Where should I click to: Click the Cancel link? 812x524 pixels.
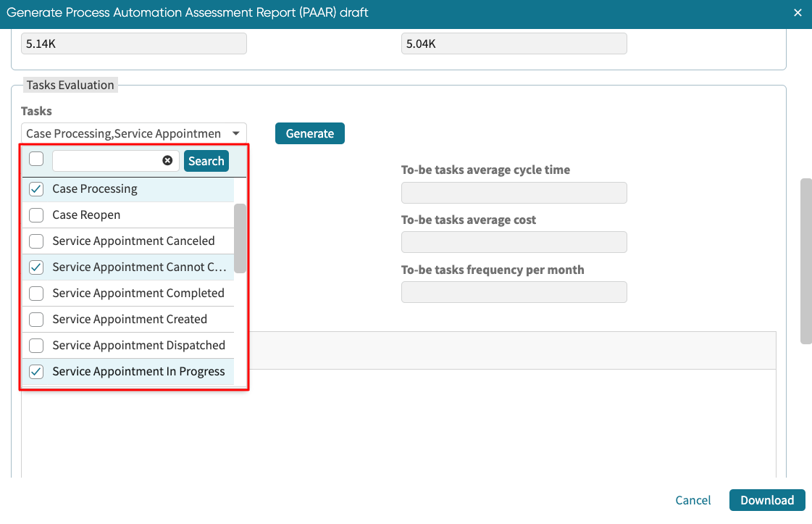tap(692, 500)
